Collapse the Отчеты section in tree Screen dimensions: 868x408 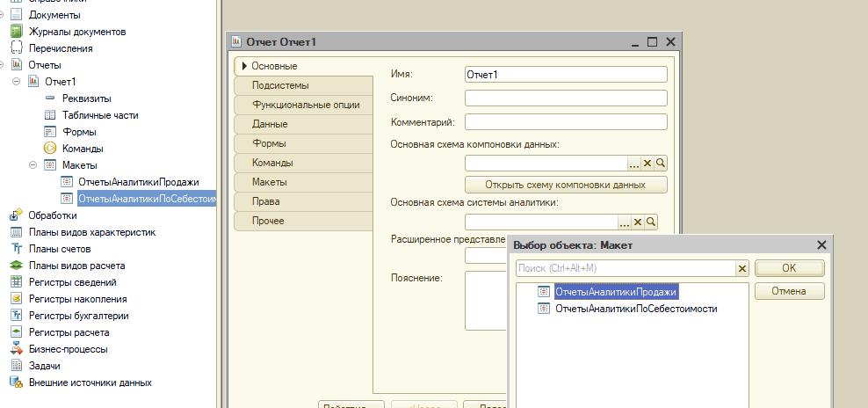(x=3, y=65)
